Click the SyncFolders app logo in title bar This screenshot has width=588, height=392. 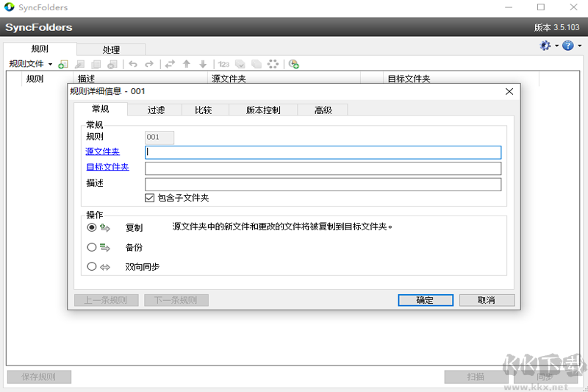pyautogui.click(x=9, y=7)
